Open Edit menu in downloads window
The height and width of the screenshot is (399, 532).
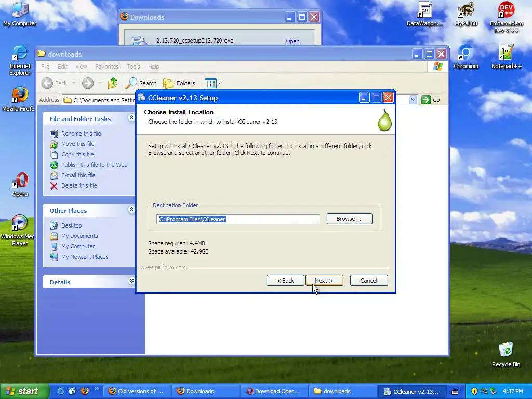pyautogui.click(x=62, y=66)
